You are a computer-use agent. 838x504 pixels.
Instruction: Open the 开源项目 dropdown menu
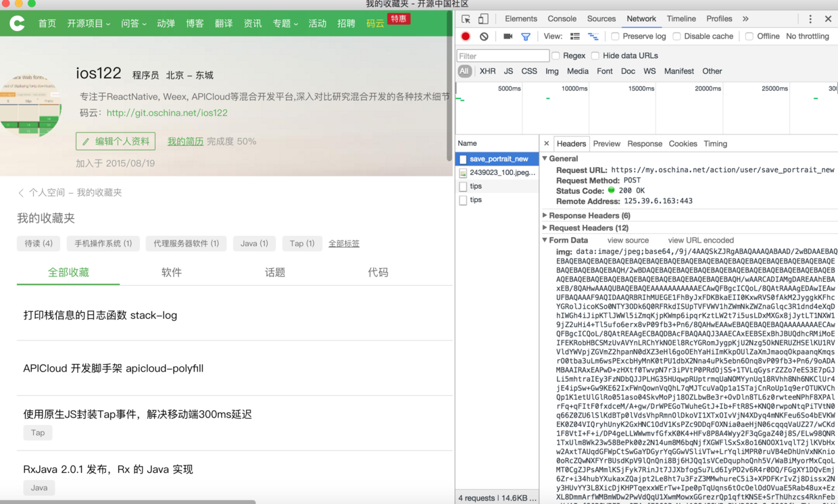point(89,24)
